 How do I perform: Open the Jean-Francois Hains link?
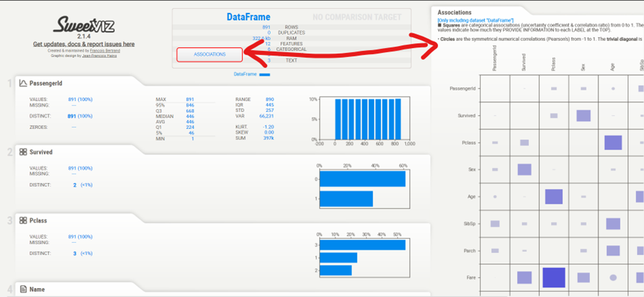tap(101, 55)
